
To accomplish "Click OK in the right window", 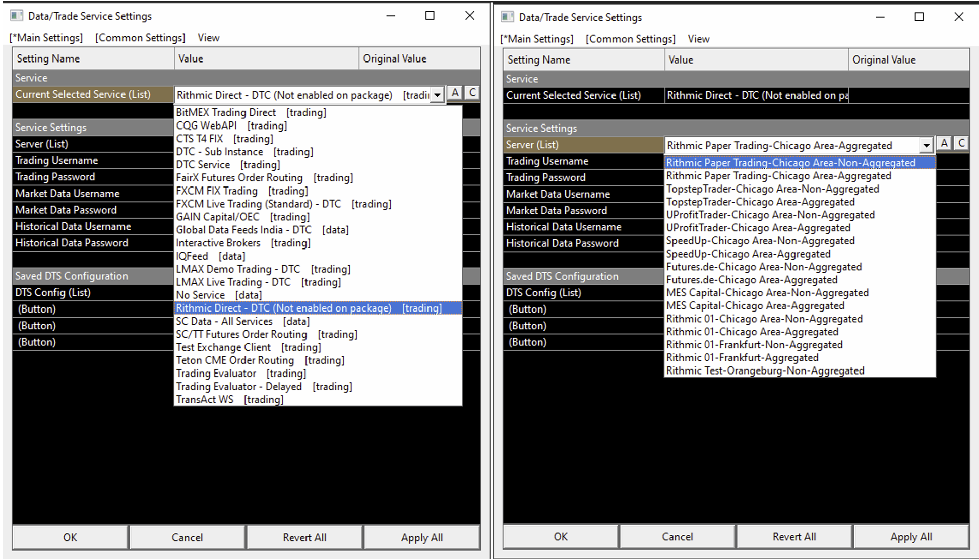I will pos(560,537).
